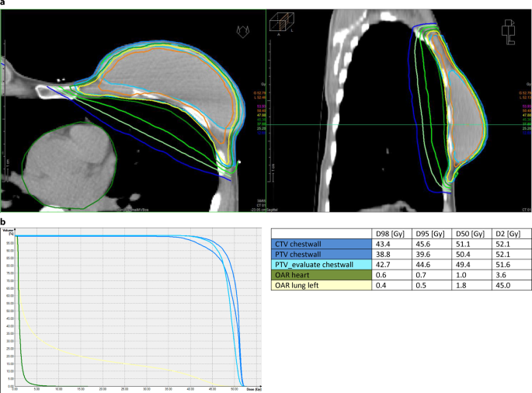Click the 'D2 [Gy]' column header
Viewport: 532px width, 393px height.
point(508,234)
